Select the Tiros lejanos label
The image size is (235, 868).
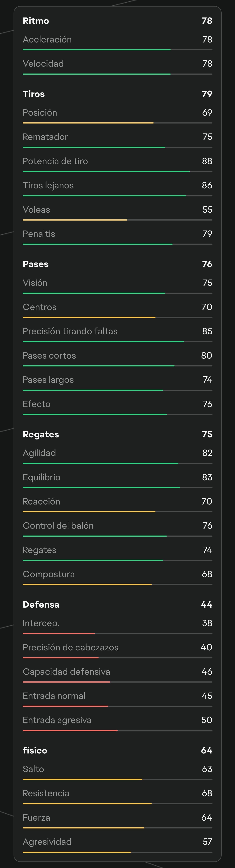(x=48, y=185)
